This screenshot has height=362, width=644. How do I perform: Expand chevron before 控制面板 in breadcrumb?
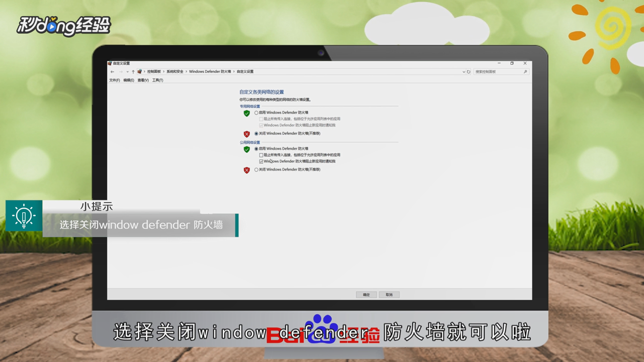click(x=144, y=72)
